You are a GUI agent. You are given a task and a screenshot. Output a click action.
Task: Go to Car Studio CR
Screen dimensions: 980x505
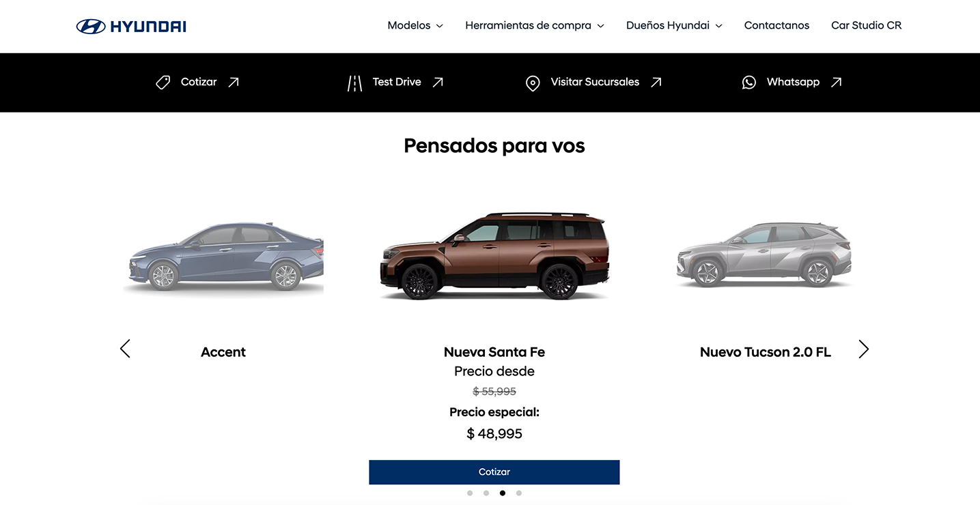click(866, 26)
